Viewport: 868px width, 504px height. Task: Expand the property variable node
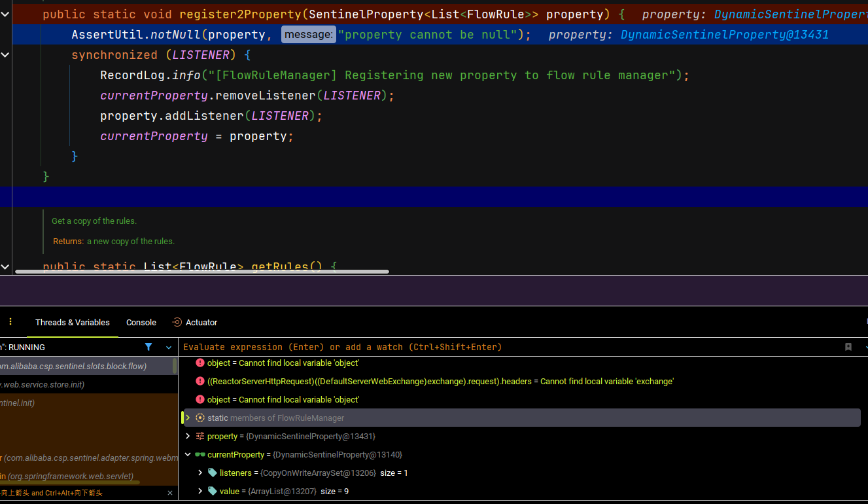(x=188, y=436)
